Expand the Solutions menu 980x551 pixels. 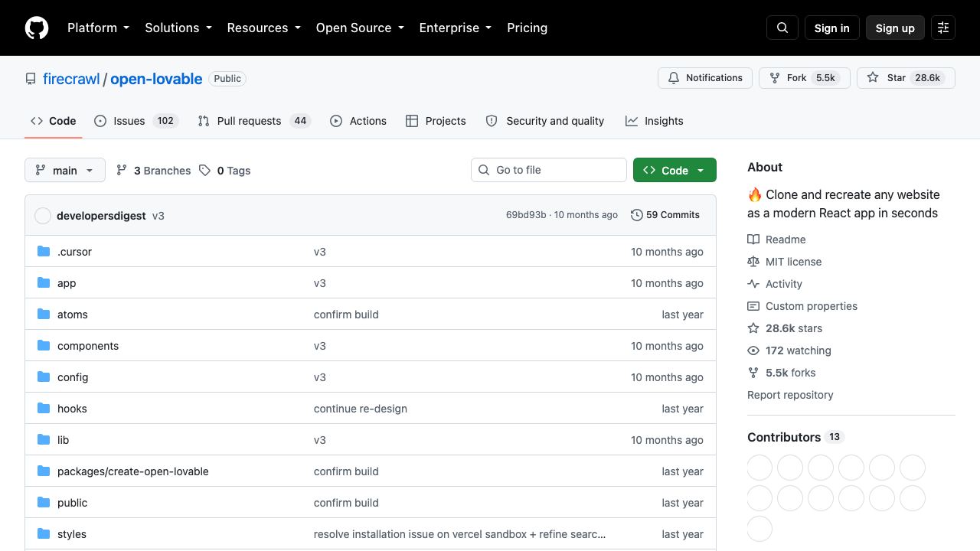click(x=178, y=28)
